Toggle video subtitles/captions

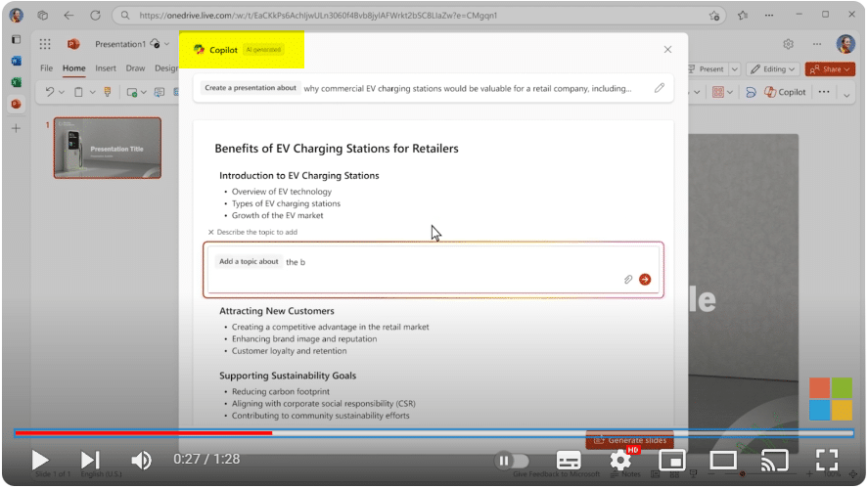click(569, 461)
